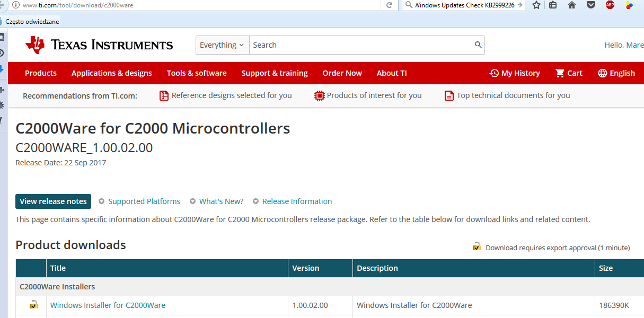Click the browser search magnifier icon
Screen dimensions: 644x318
tap(408, 5)
